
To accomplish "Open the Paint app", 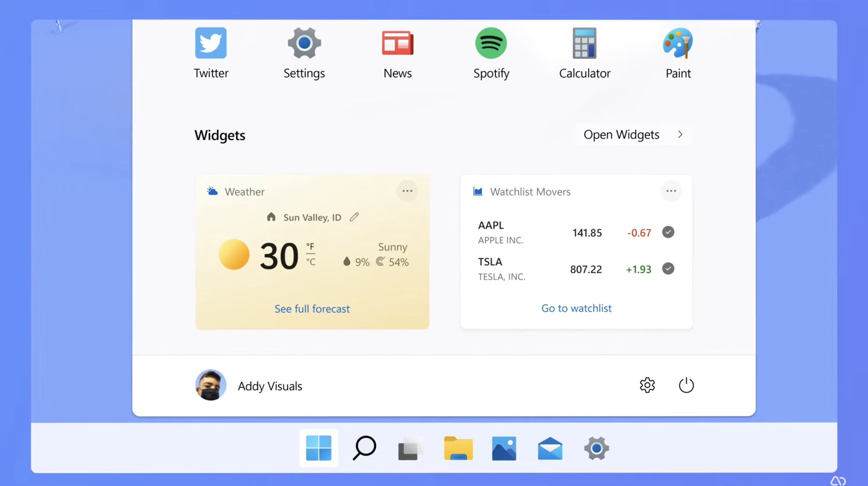I will tap(678, 43).
